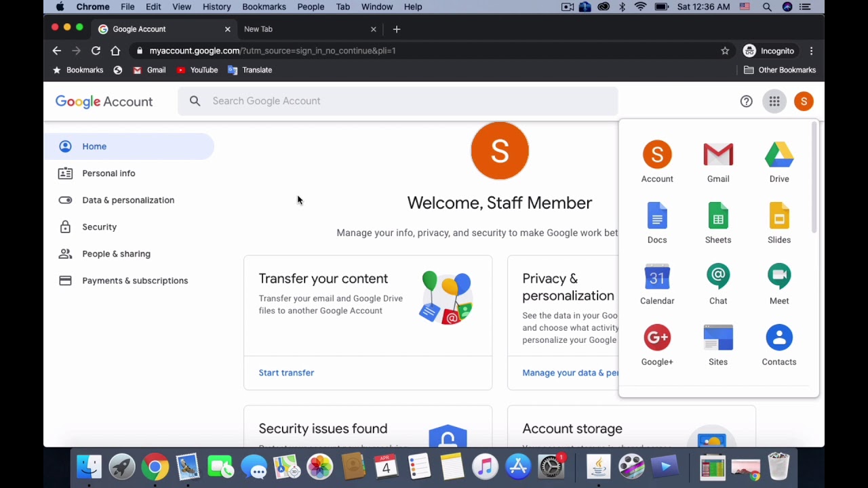Click the "Account storage" heading

[572, 428]
